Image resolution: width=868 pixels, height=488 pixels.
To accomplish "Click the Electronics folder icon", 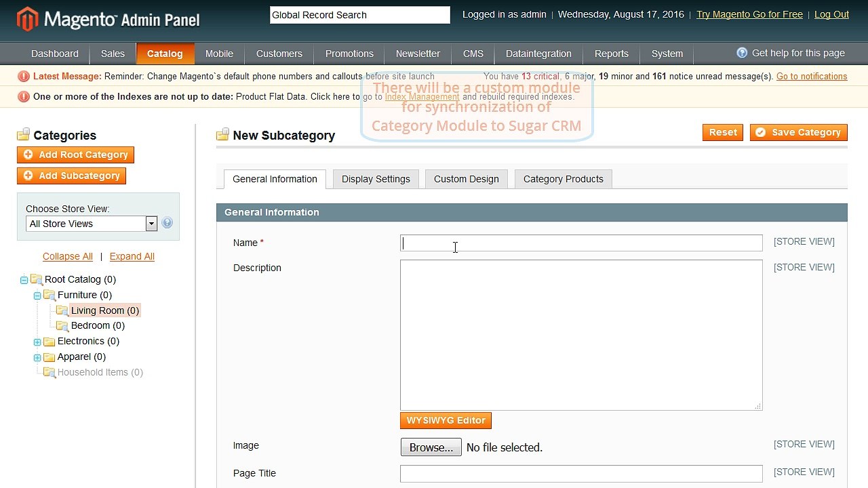I will [50, 342].
